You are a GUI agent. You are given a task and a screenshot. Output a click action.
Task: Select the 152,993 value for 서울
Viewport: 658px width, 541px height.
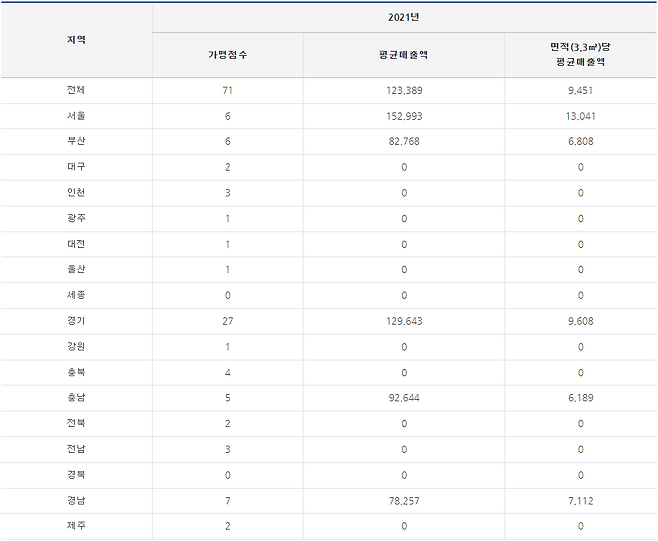[x=404, y=116]
